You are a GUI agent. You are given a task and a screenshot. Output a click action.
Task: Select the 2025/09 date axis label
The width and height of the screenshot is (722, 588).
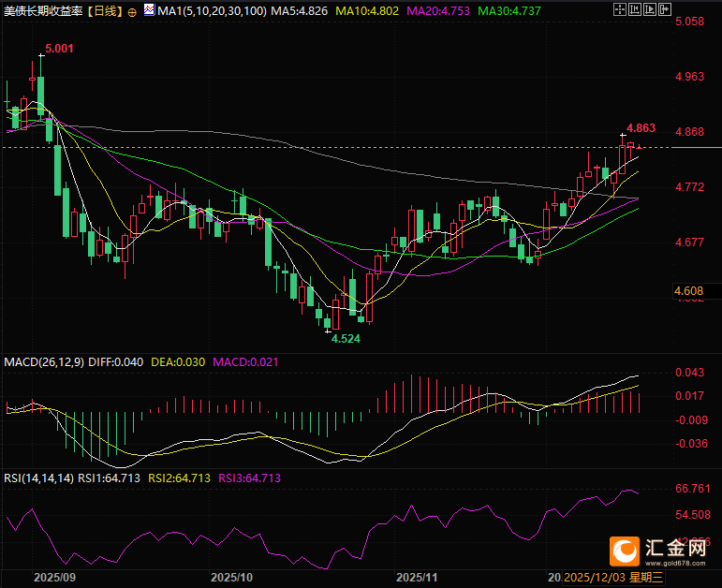54,578
